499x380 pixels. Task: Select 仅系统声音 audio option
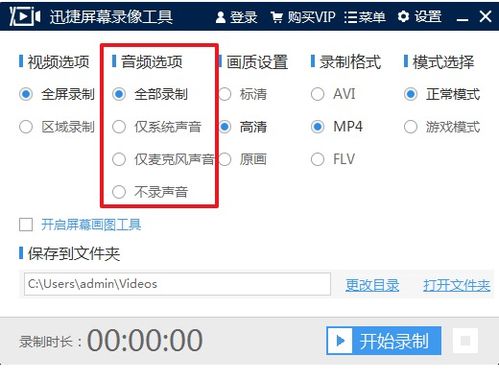pyautogui.click(x=157, y=127)
